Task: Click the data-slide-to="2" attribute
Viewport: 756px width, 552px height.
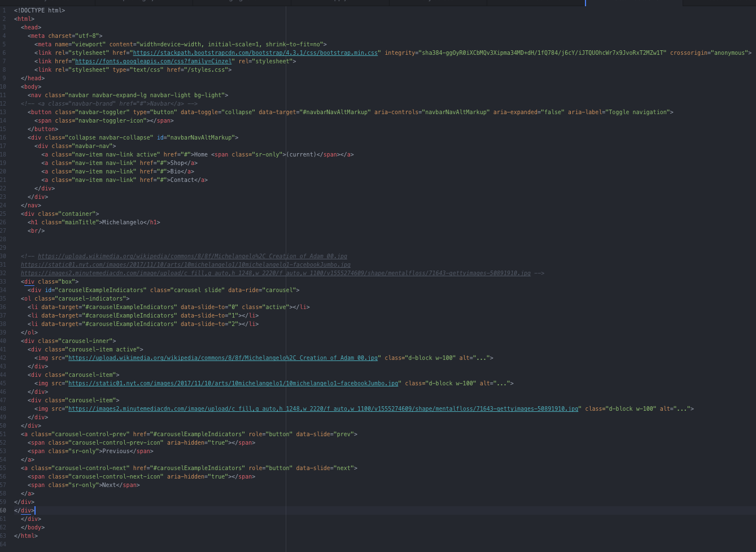Action: pos(209,324)
